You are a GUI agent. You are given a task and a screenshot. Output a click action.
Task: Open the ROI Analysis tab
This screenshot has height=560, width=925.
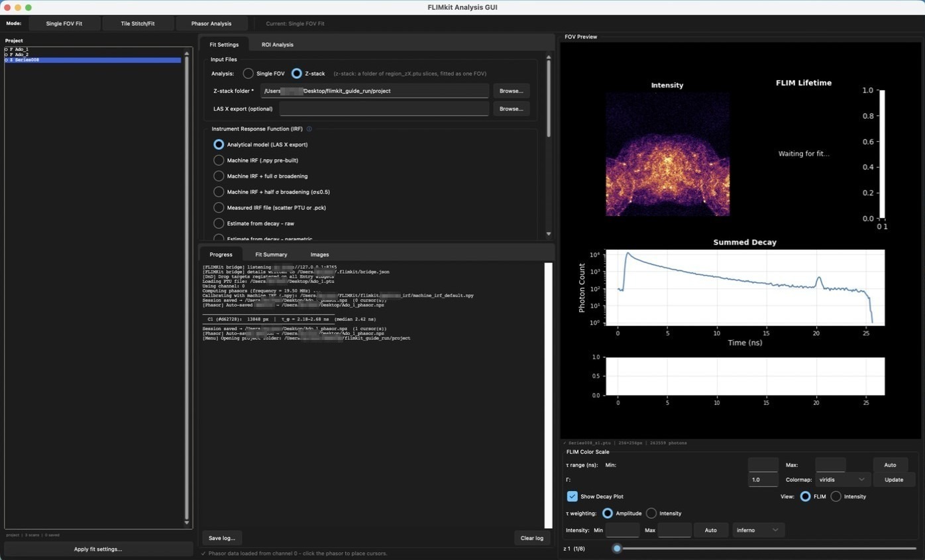[278, 44]
